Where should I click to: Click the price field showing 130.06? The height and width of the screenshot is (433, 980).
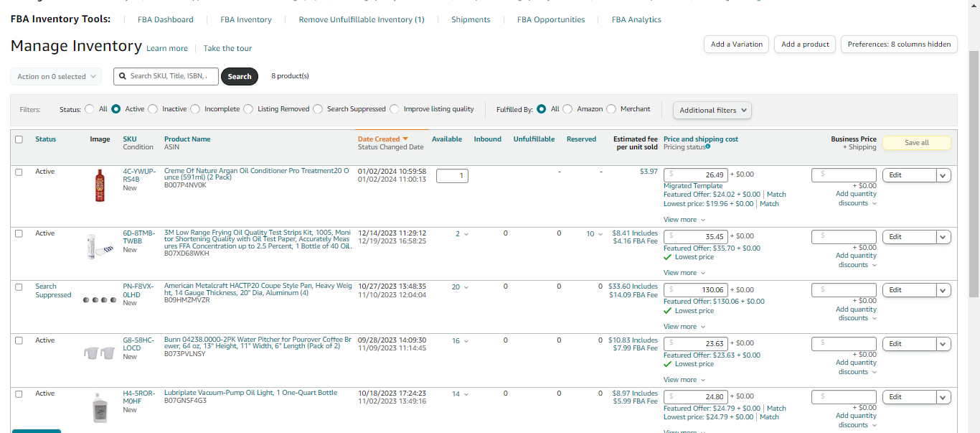(x=696, y=290)
